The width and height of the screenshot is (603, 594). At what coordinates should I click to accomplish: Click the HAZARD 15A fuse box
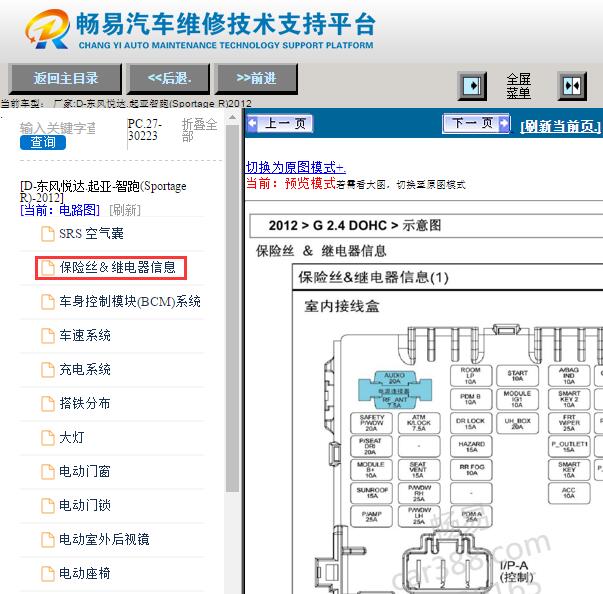click(471, 446)
